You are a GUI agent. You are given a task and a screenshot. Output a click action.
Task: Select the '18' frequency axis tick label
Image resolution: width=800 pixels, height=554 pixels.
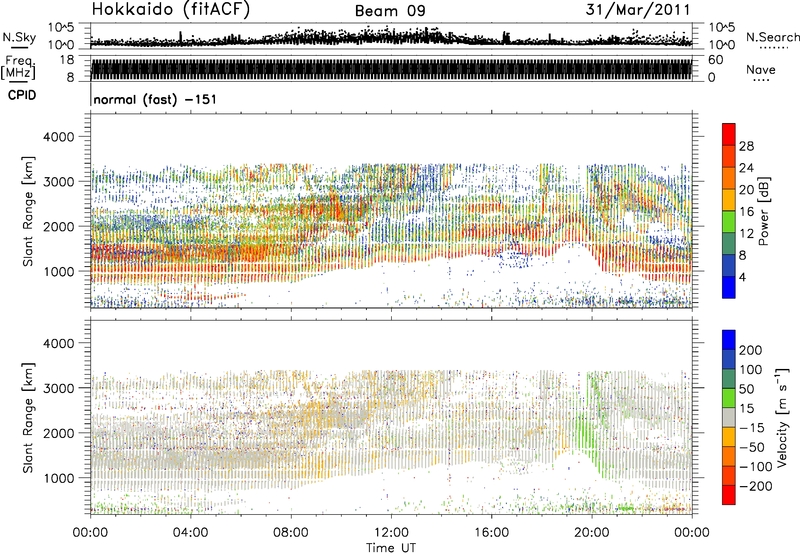pyautogui.click(x=67, y=60)
